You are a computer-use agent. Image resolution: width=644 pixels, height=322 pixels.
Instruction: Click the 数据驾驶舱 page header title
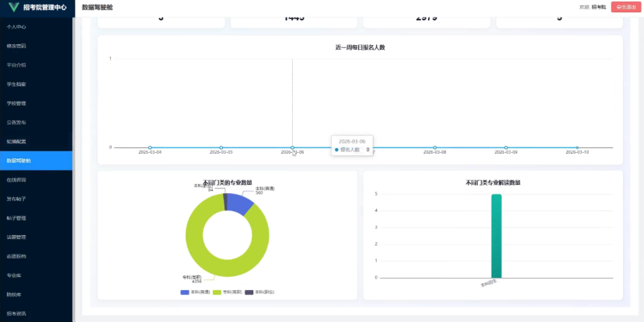(97, 8)
